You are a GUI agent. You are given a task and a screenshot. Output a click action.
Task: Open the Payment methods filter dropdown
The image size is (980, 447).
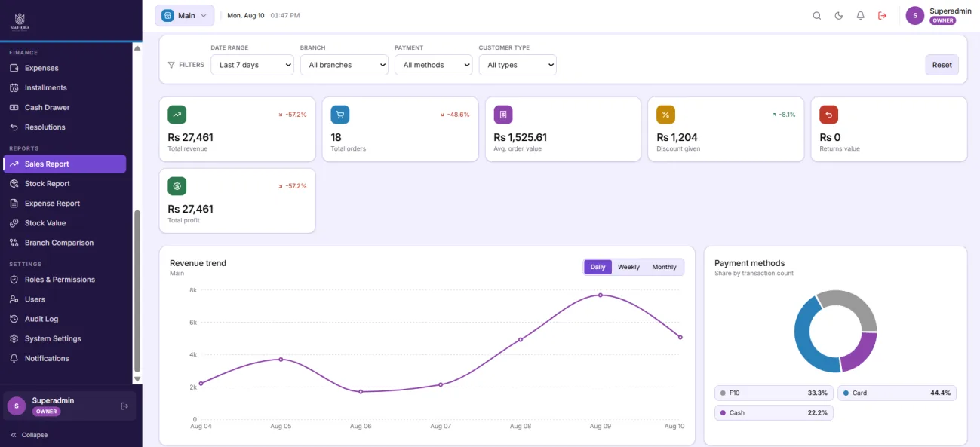(434, 65)
